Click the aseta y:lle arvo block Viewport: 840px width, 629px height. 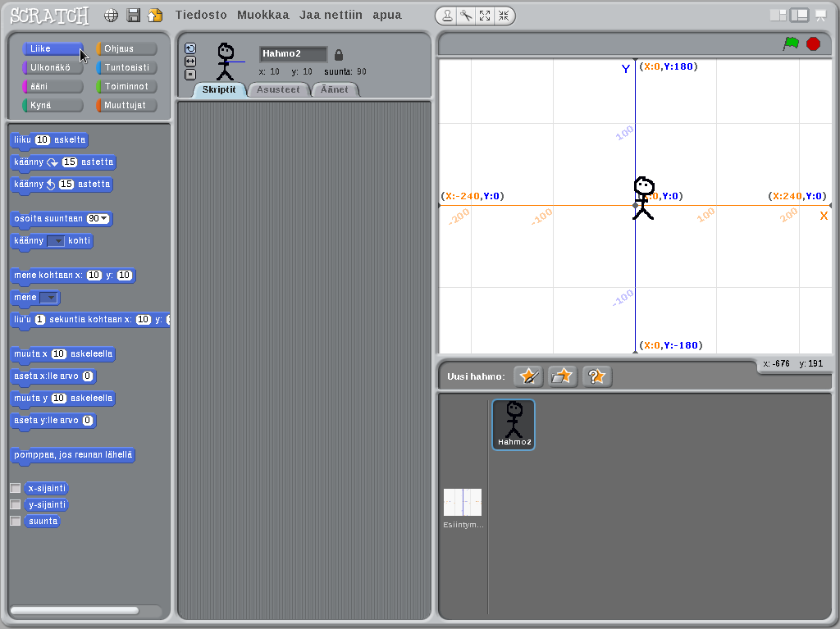pyautogui.click(x=53, y=421)
